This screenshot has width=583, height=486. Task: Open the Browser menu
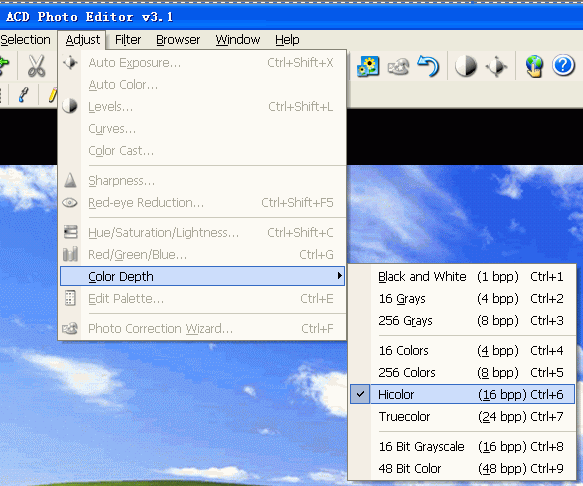[x=178, y=39]
